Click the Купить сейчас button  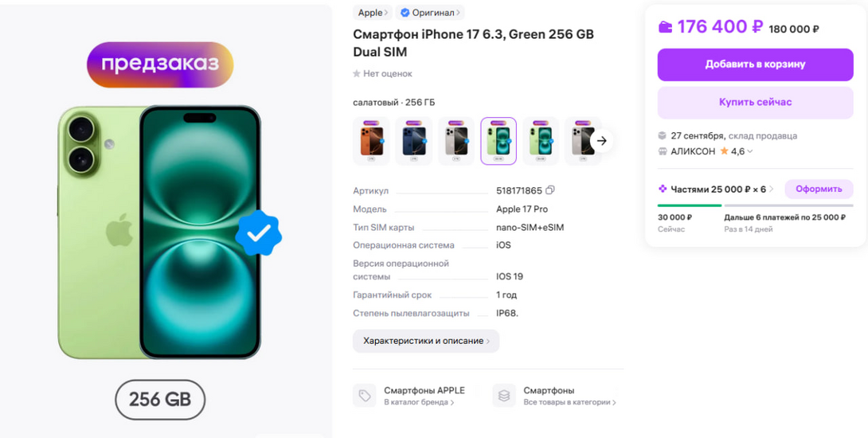click(x=755, y=103)
